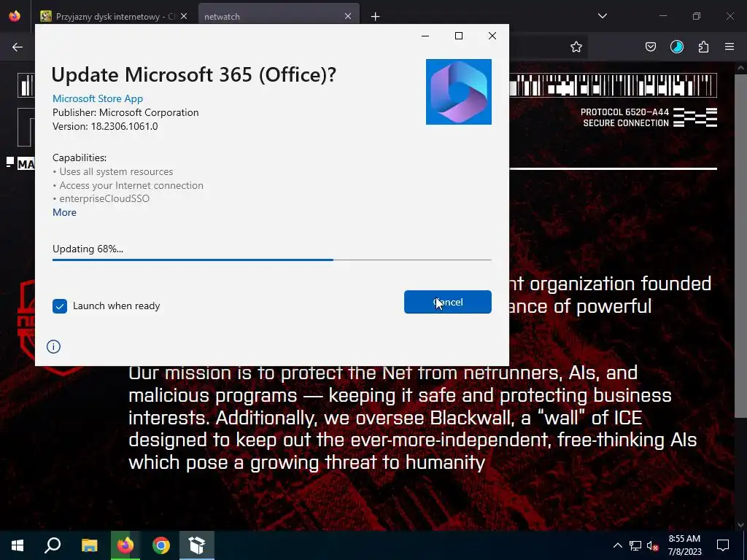Bookmark this page with the star icon
The image size is (747, 560).
pos(576,47)
